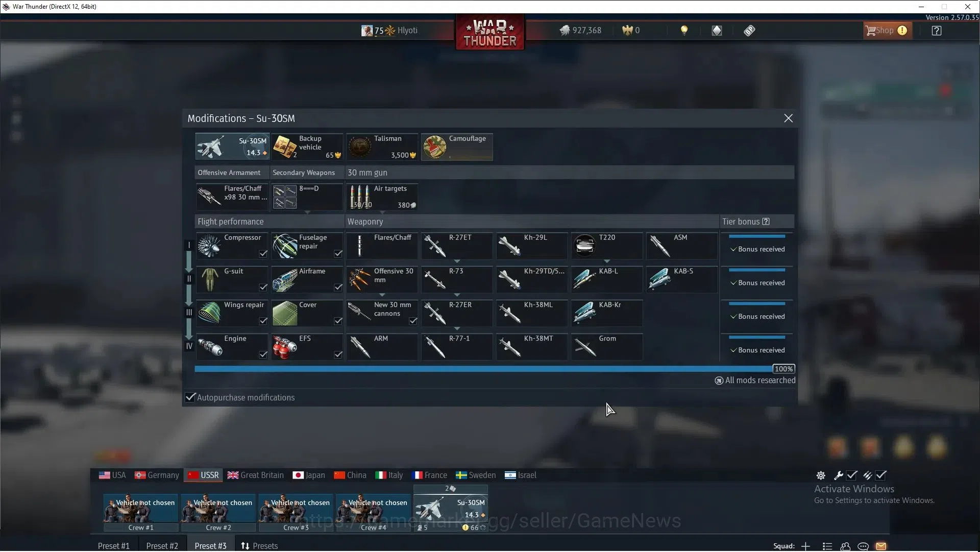Click the ASM missile modification

tap(682, 246)
